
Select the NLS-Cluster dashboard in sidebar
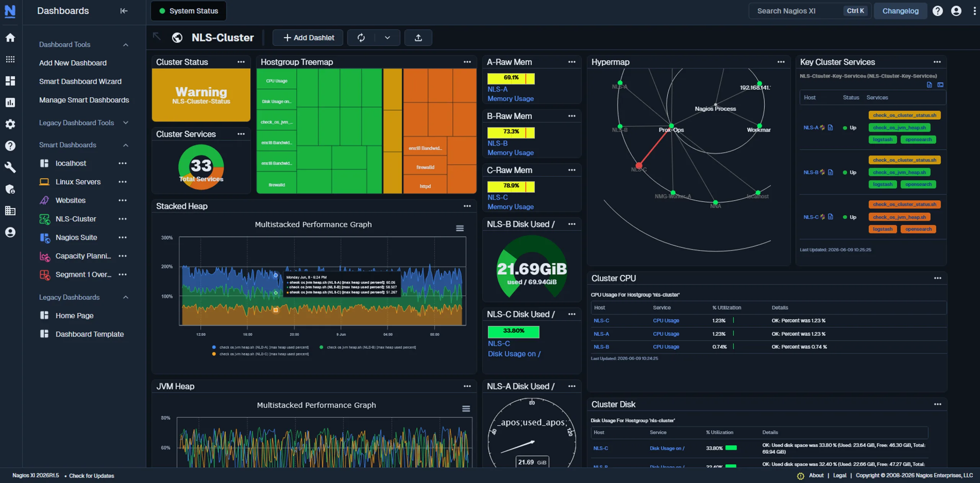pos(76,219)
